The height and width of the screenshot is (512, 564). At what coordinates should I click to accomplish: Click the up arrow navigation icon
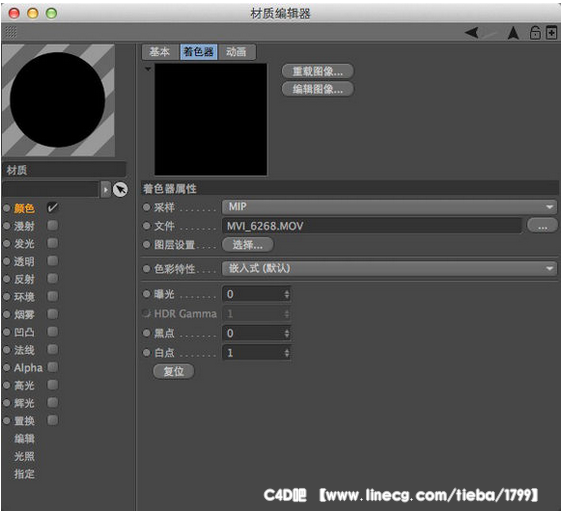513,33
